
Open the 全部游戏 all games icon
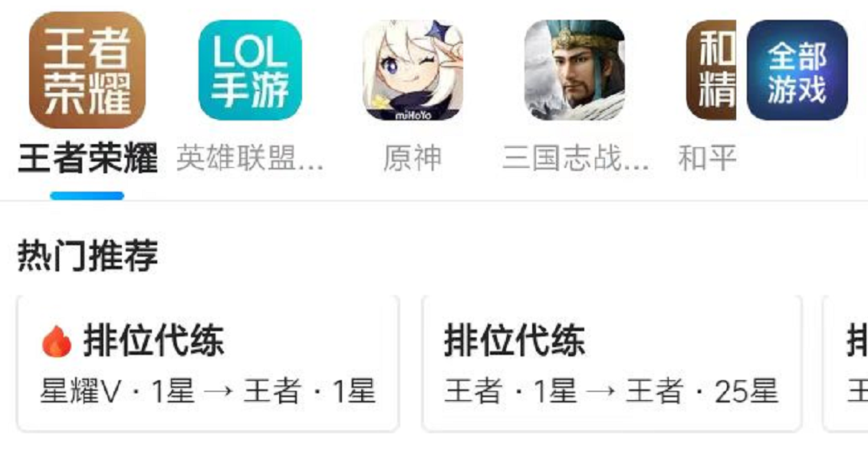pyautogui.click(x=797, y=71)
